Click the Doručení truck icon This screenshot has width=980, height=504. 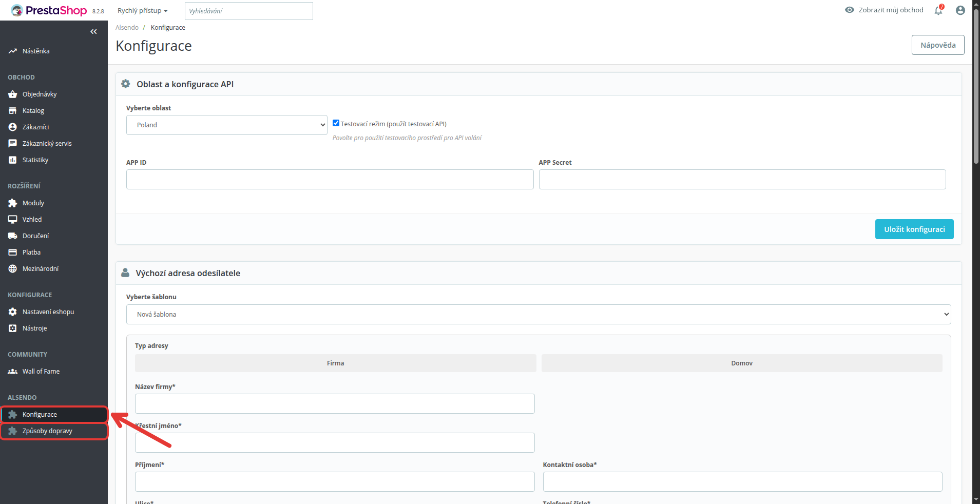[13, 236]
